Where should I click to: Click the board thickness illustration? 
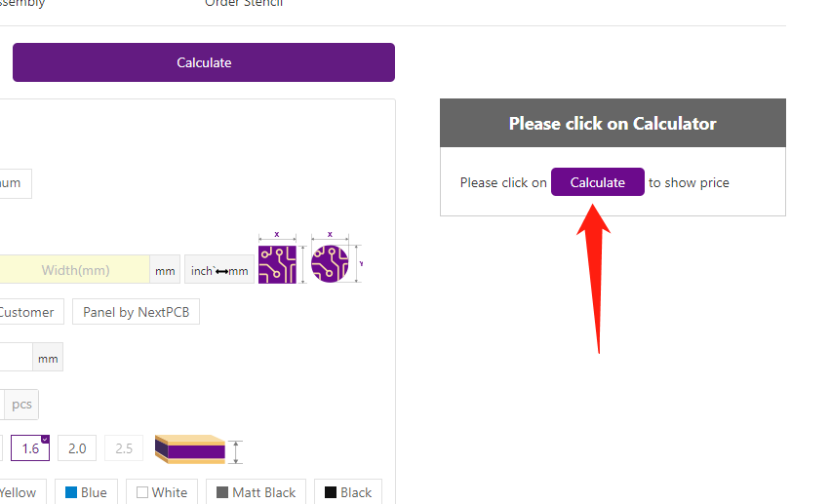click(189, 449)
